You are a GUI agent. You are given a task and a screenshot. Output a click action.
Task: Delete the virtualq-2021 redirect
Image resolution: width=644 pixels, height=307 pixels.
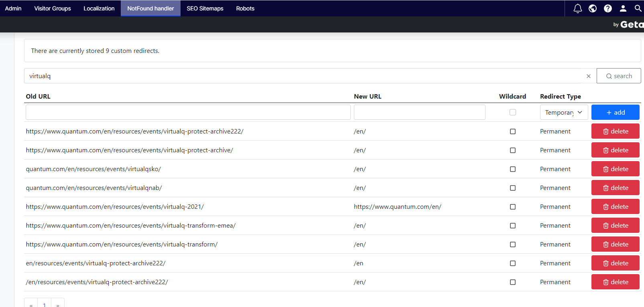click(x=615, y=207)
